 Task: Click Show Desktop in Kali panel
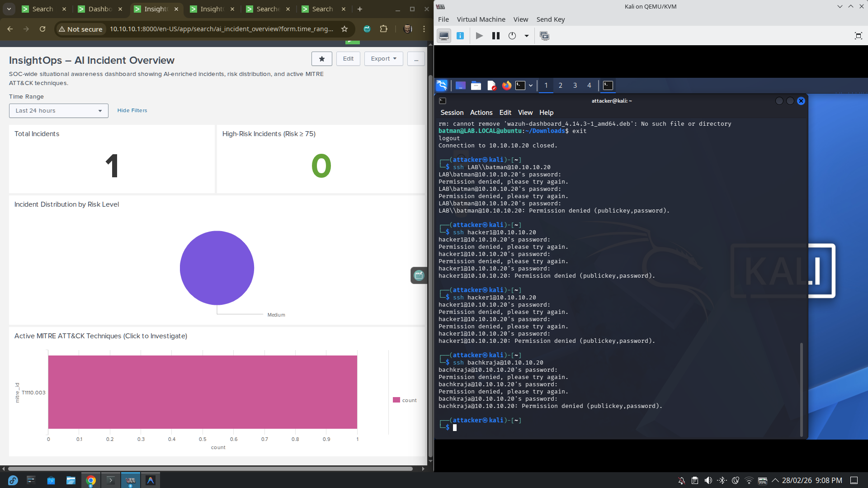(x=460, y=85)
